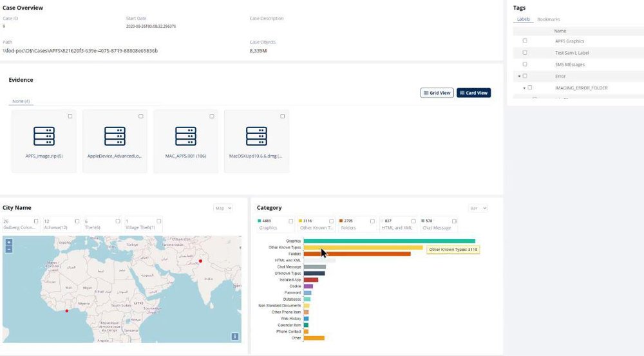
Task: Select the MacOSXUpd10.6.6.dmg evidence checkbox
Action: pyautogui.click(x=283, y=117)
